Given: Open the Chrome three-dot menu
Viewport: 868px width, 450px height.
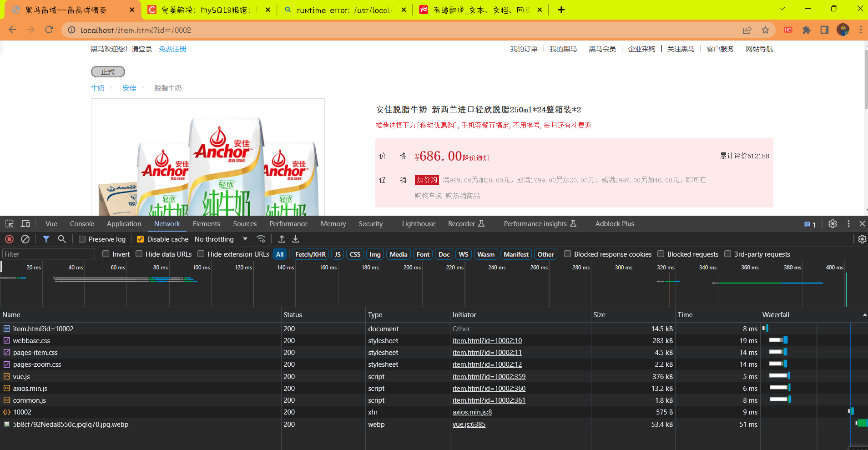Looking at the screenshot, I should point(861,30).
